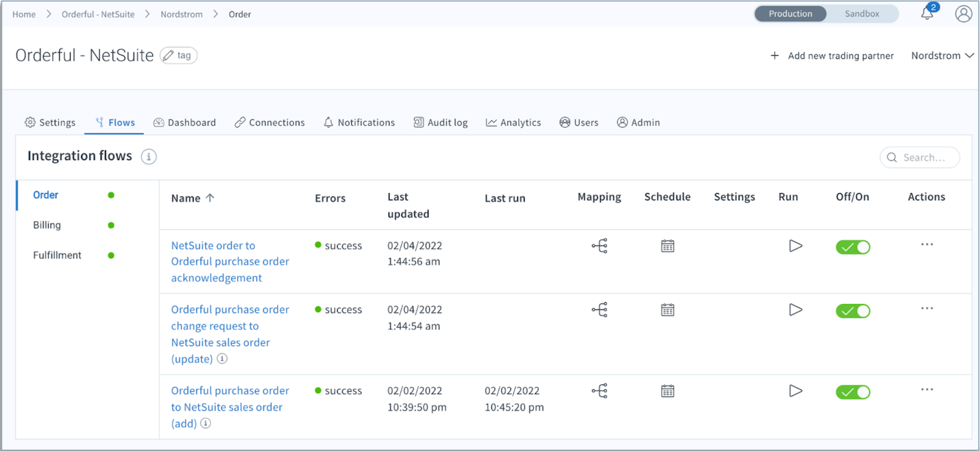Turn off the change request flow toggle
The height and width of the screenshot is (451, 980).
(x=853, y=311)
